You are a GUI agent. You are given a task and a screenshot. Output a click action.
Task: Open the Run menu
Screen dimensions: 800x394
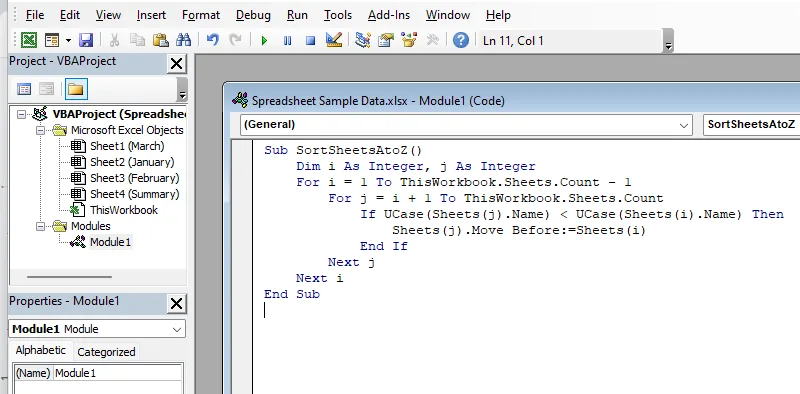pyautogui.click(x=297, y=15)
